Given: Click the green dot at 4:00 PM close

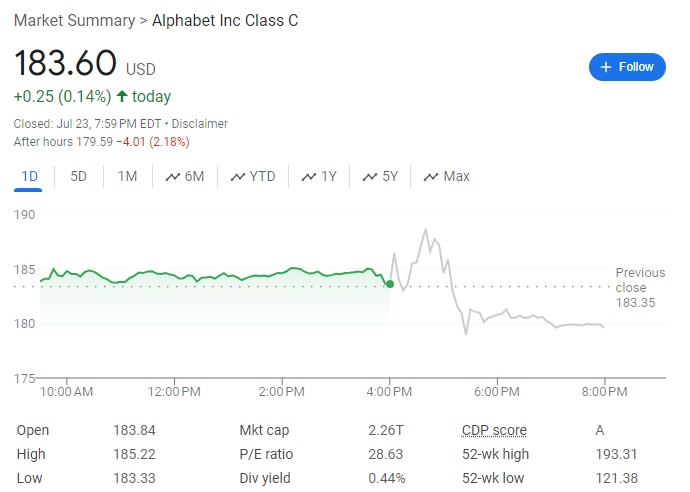Looking at the screenshot, I should pyautogui.click(x=389, y=284).
